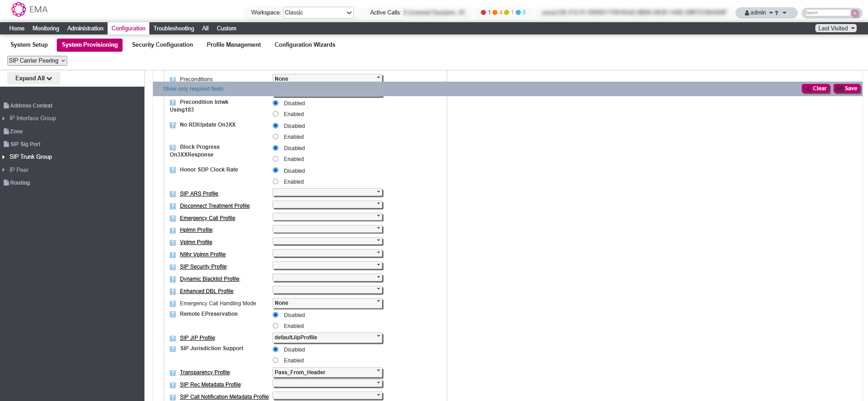This screenshot has height=401, width=868.
Task: Open the SIP JIP Profile dropdown
Action: click(x=327, y=337)
